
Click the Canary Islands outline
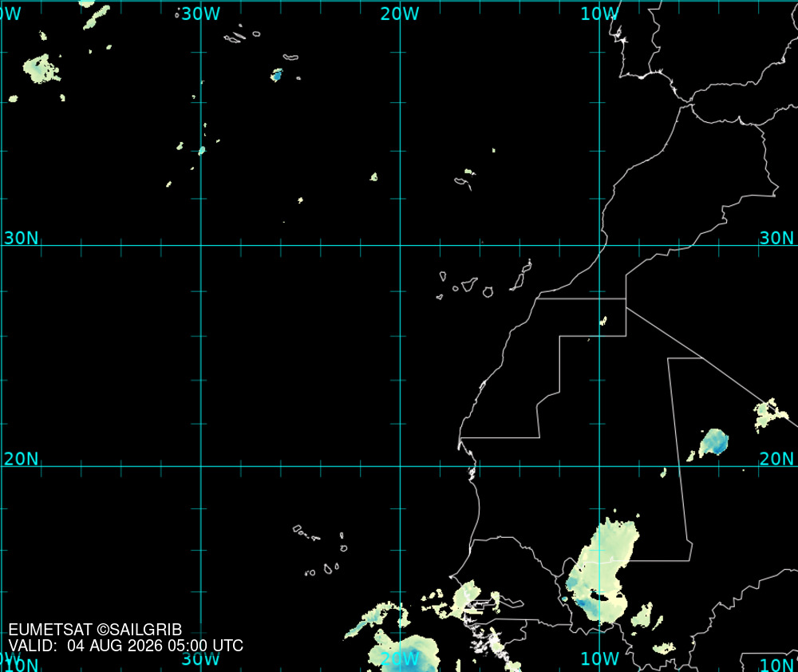coord(484,279)
